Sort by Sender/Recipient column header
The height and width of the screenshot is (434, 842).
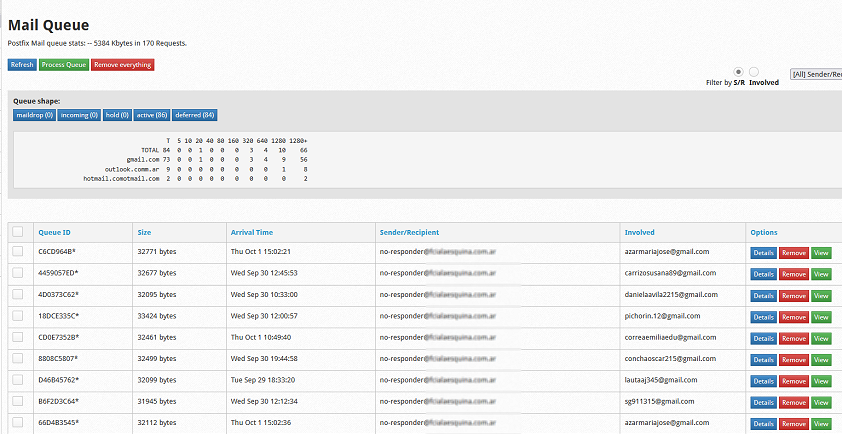(x=409, y=233)
